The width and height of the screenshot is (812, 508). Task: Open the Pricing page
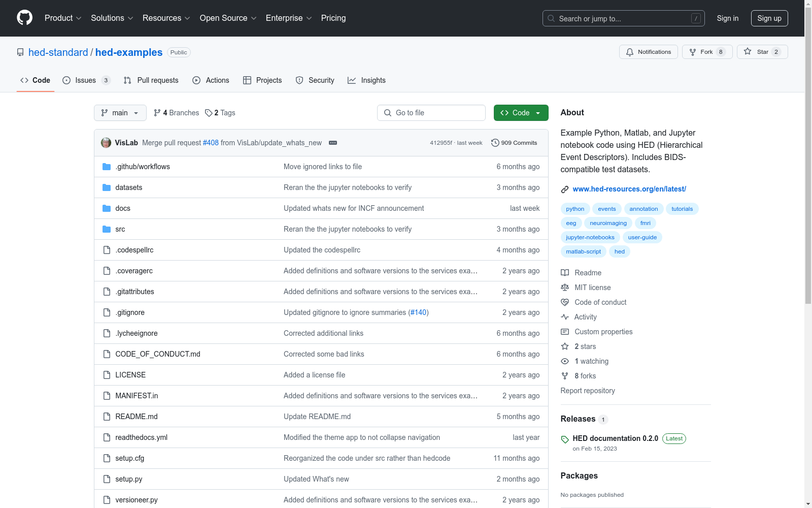pos(333,18)
